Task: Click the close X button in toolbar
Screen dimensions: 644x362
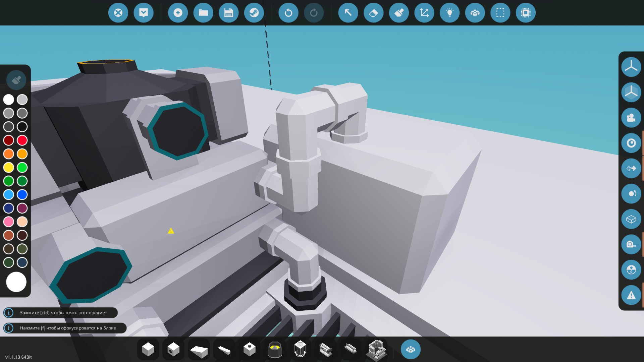Action: click(118, 13)
